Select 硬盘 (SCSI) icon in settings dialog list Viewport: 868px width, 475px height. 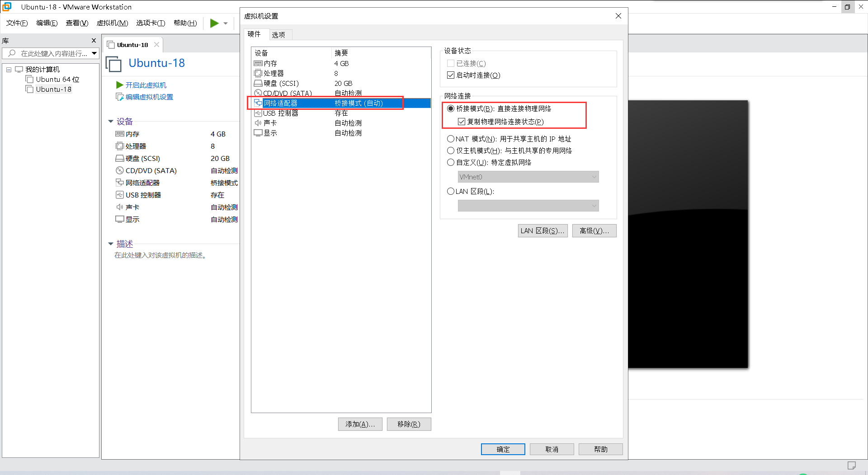click(258, 83)
